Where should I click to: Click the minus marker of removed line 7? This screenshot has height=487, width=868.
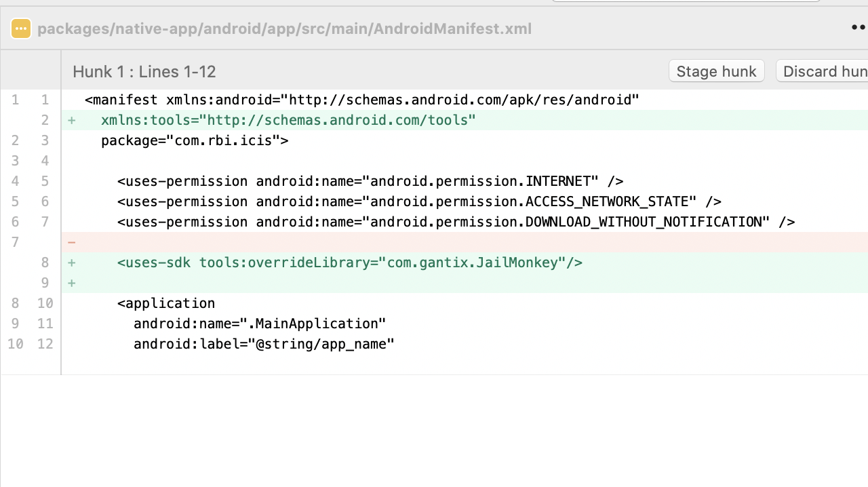tap(71, 242)
